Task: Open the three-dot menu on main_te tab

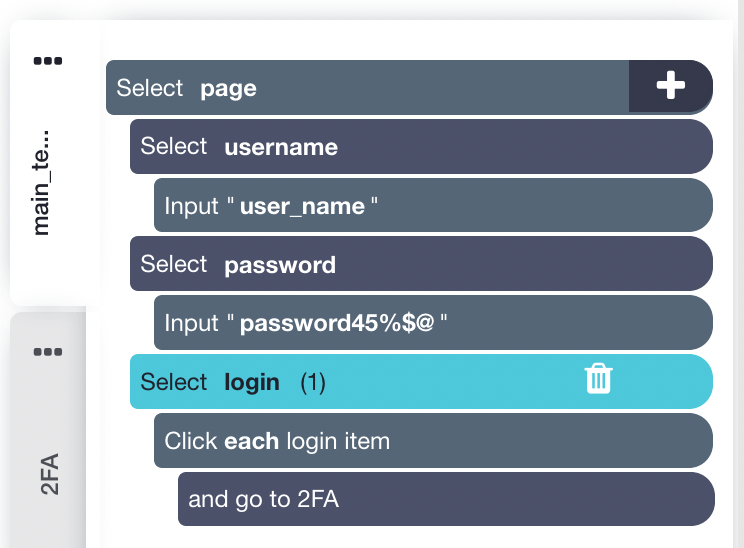Action: (48, 61)
